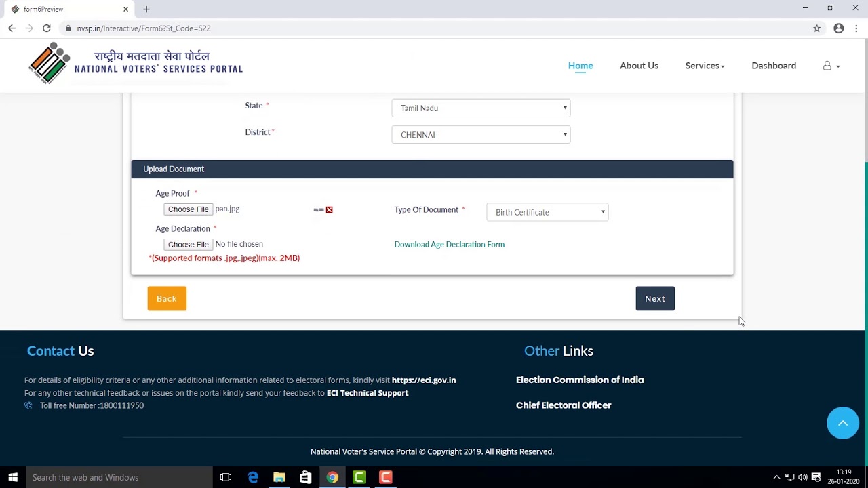The image size is (868, 488).
Task: Open the https://eci.gov.in link
Action: coord(424,380)
